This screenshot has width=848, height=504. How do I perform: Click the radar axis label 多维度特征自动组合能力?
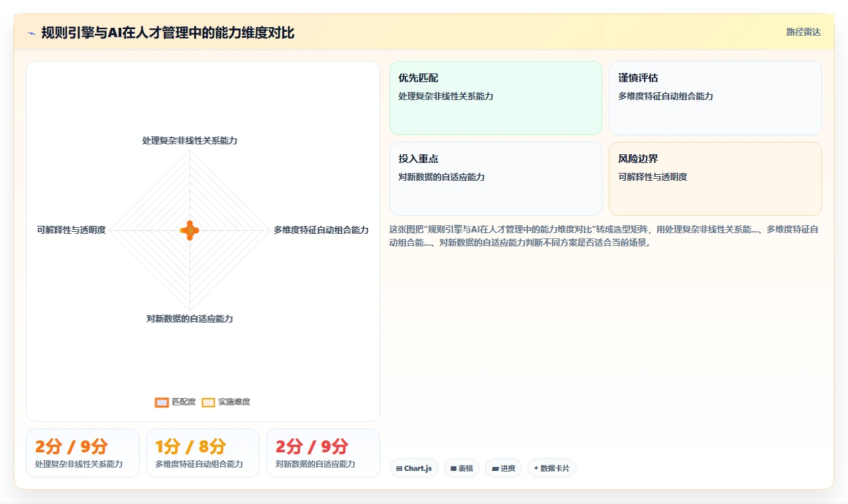(321, 230)
